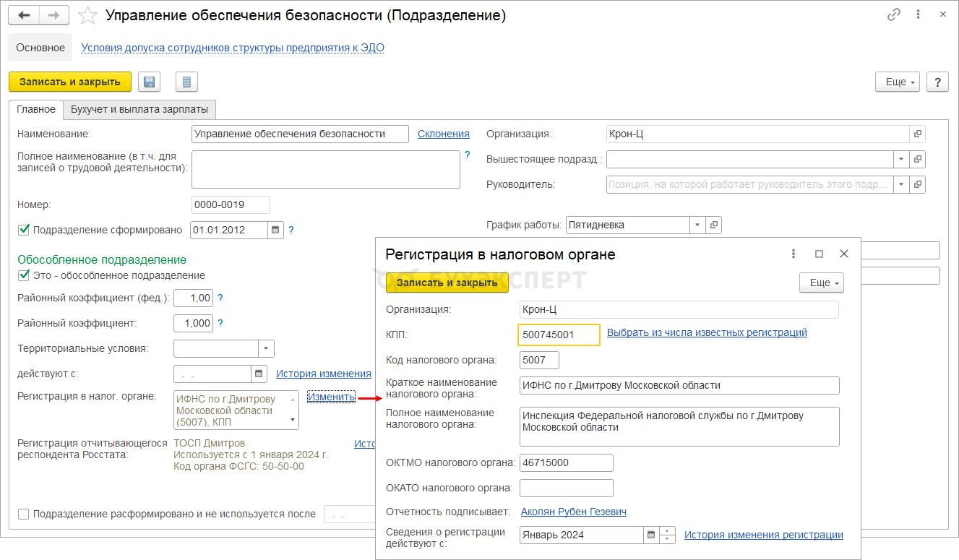Uncheck Это - обособленное подразделение

(x=24, y=275)
